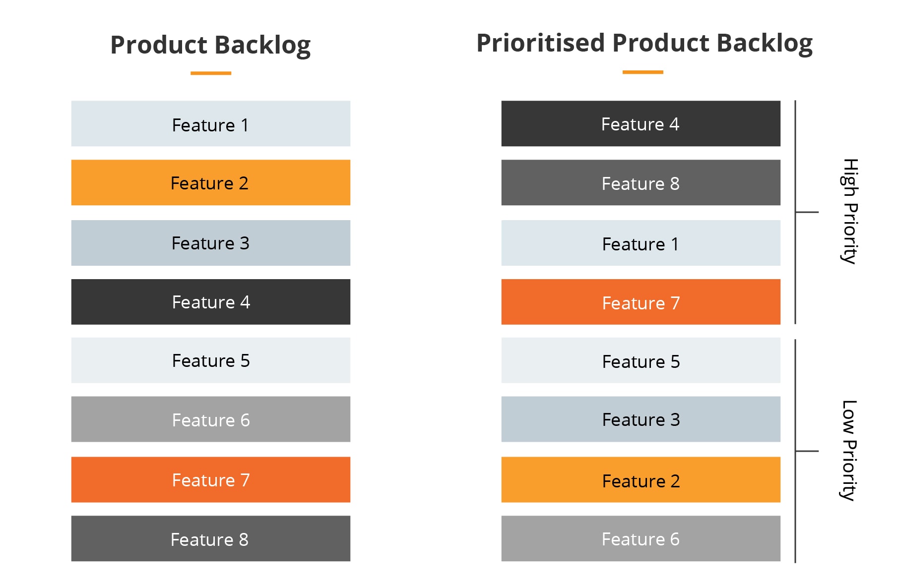Click Feature 7 in the unprioritised Product Backlog
Screen dimensions: 899x588
click(x=210, y=479)
